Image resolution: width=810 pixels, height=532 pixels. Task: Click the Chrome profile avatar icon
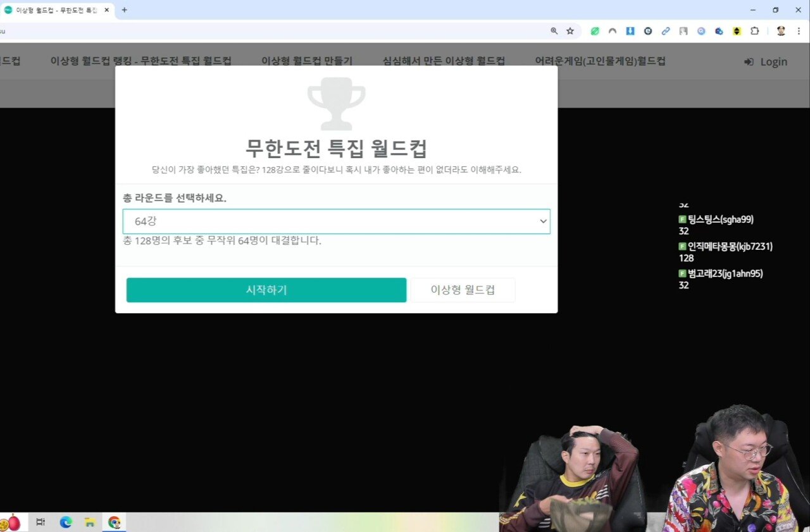click(780, 30)
